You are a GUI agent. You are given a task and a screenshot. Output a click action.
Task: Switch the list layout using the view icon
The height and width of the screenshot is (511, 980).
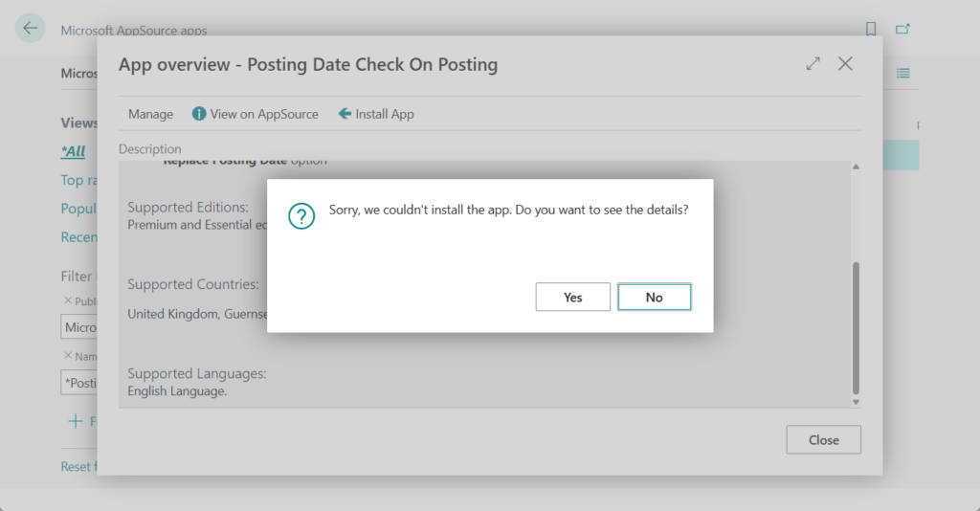pyautogui.click(x=902, y=74)
